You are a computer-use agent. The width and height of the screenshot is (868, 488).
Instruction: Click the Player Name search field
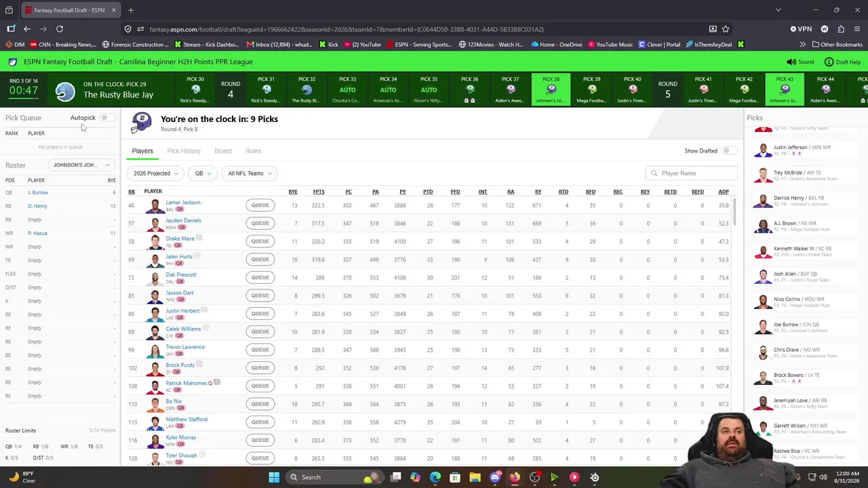692,174
